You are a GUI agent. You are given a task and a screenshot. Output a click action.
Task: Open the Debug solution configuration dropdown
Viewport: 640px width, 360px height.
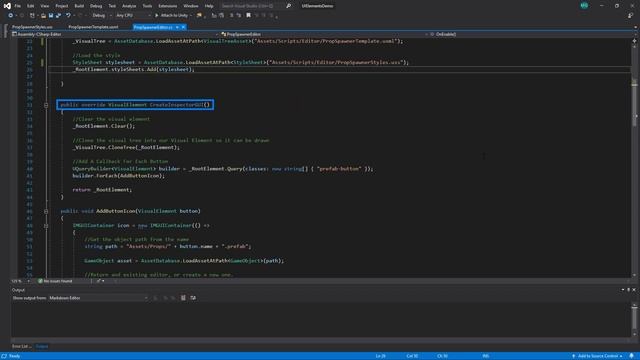(x=102, y=16)
